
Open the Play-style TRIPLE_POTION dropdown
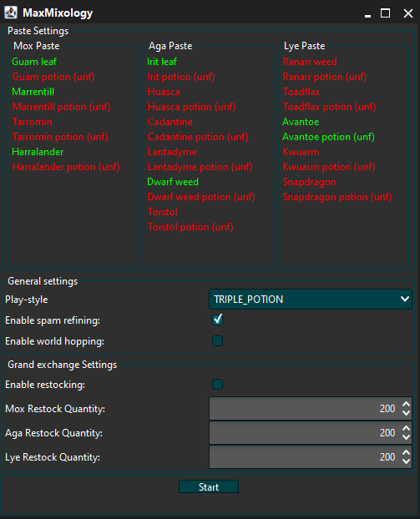pyautogui.click(x=311, y=300)
